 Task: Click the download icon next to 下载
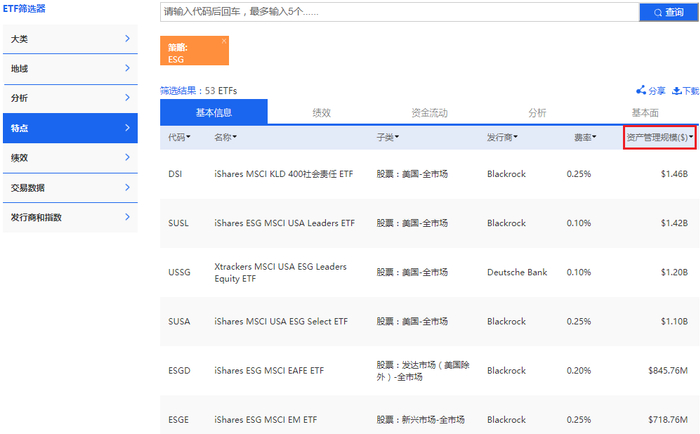pyautogui.click(x=677, y=91)
